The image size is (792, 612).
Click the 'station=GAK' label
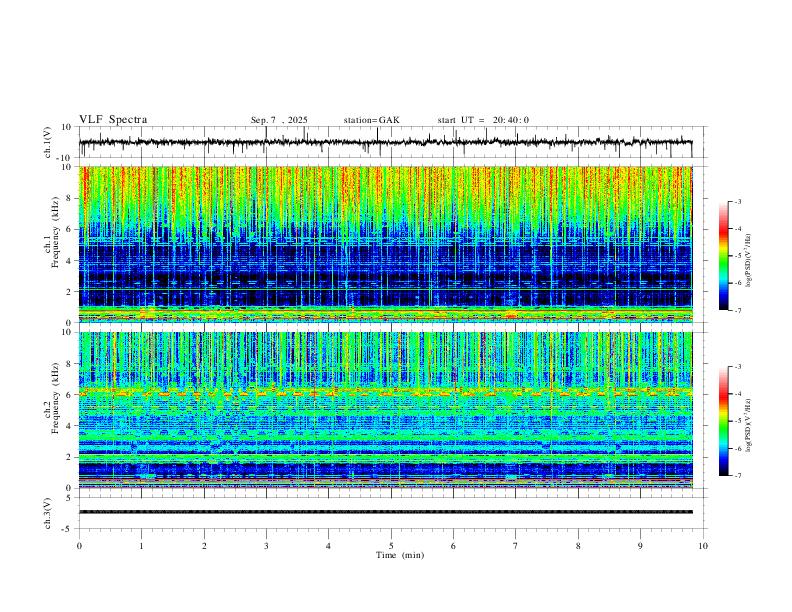pos(371,120)
